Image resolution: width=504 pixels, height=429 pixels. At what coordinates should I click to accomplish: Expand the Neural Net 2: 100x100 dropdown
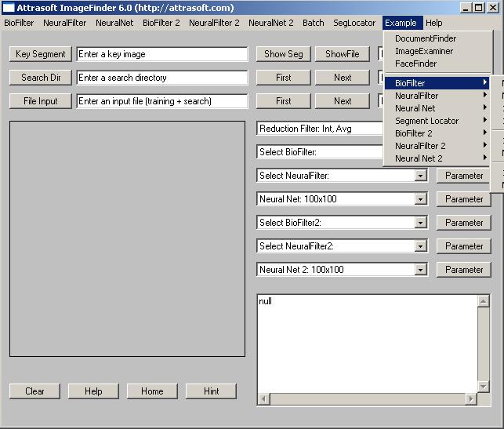[421, 270]
